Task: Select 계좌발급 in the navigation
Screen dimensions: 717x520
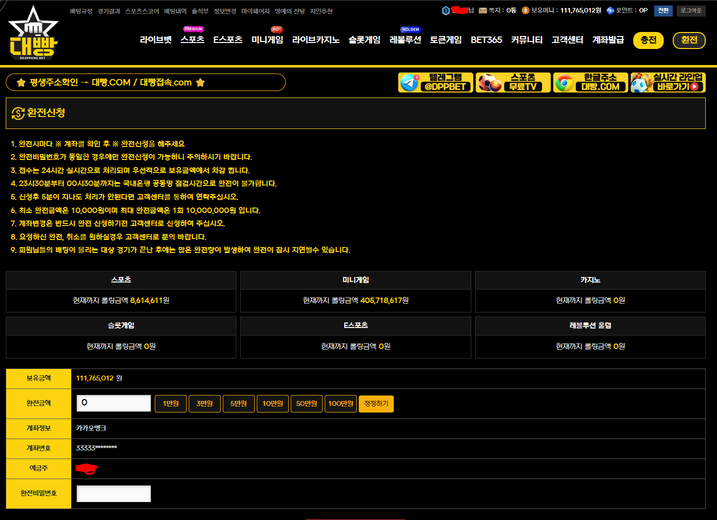Action: tap(608, 40)
